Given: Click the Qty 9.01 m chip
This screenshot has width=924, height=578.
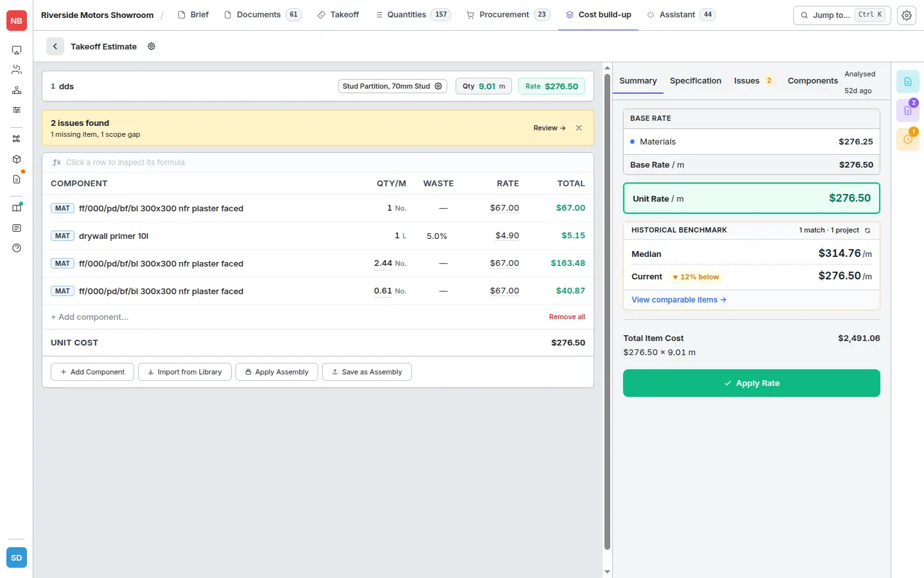Looking at the screenshot, I should (x=484, y=86).
